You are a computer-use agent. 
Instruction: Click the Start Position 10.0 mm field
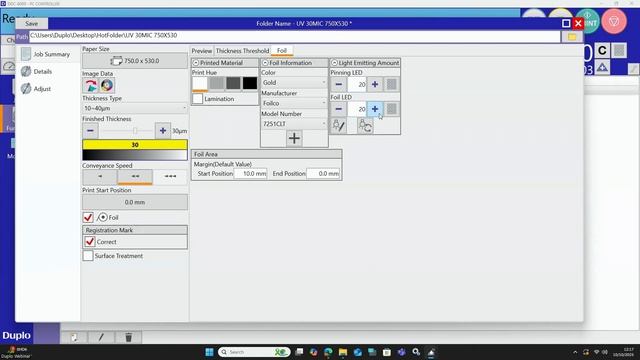[250, 173]
